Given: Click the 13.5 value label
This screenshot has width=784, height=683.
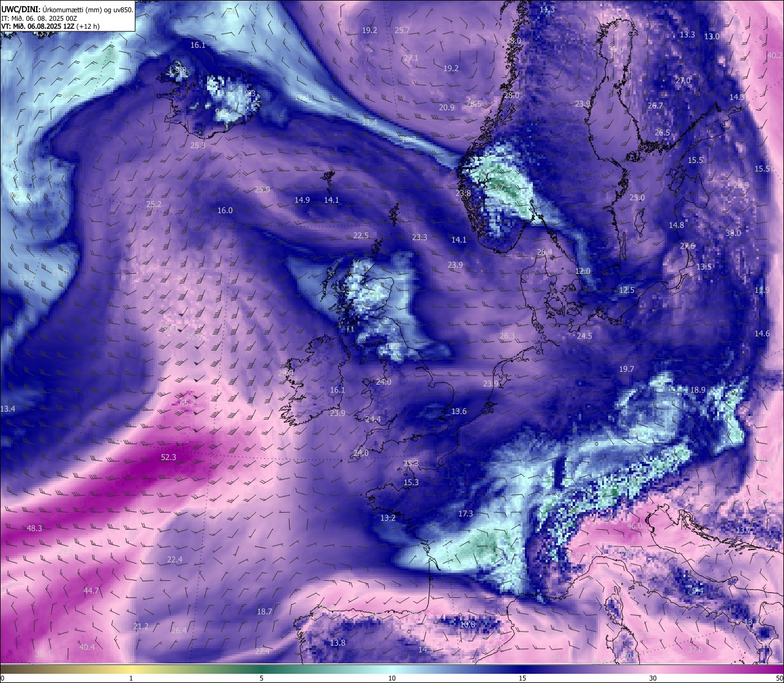Looking at the screenshot, I should point(704,266).
